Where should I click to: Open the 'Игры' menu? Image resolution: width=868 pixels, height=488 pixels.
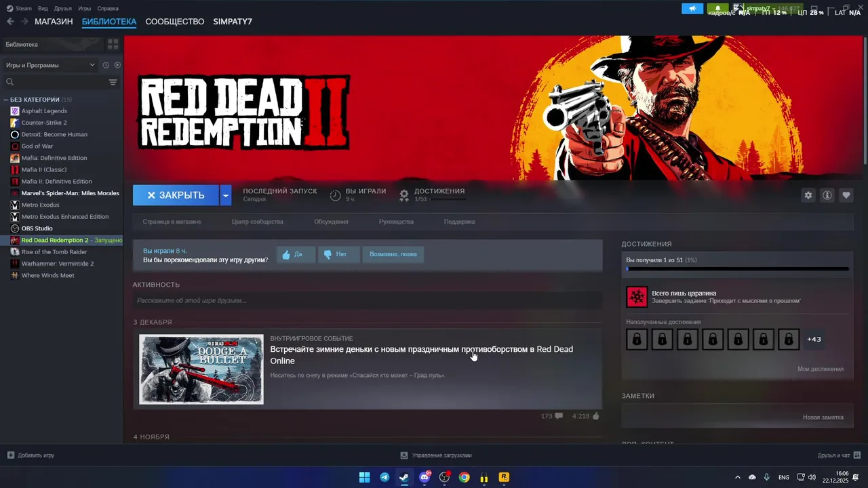tap(85, 8)
